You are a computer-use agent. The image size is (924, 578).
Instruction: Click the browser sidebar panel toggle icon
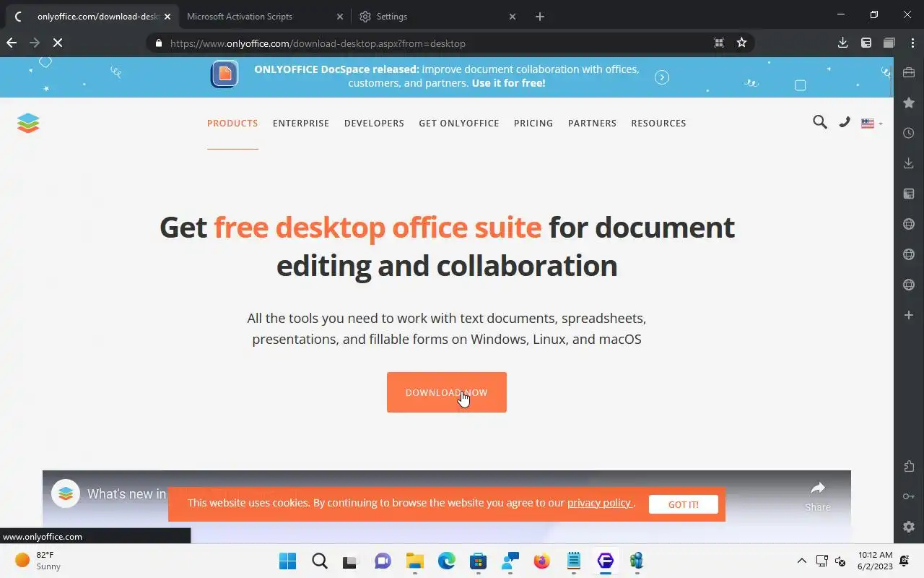click(x=866, y=43)
